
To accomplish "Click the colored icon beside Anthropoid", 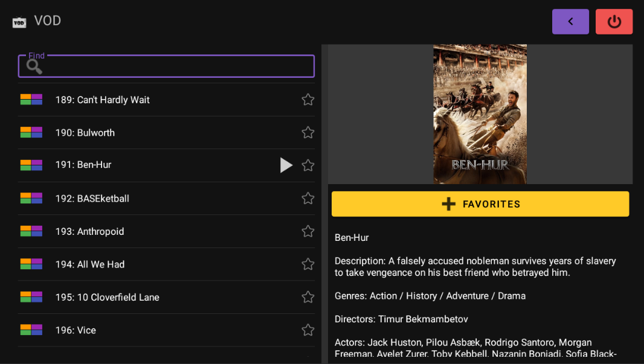I will (31, 231).
